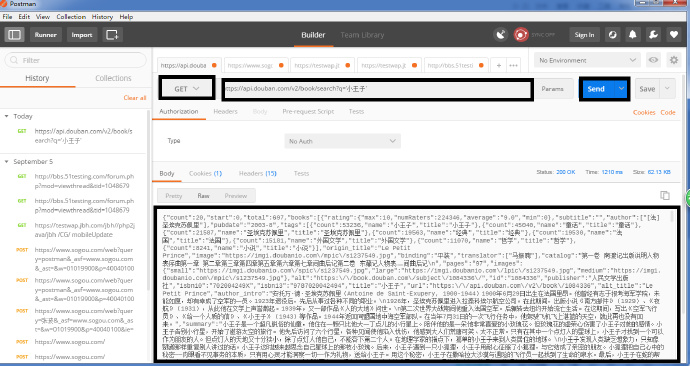
Task: Switch response view to Preview
Action: coord(235,196)
